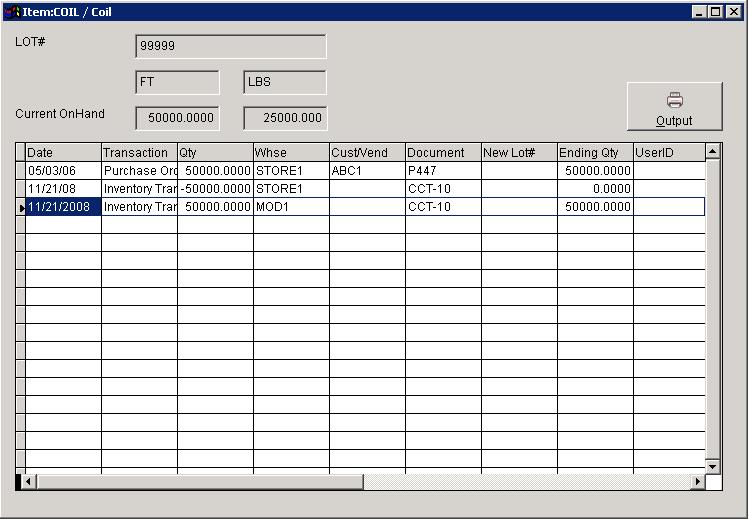Select the 05/03/06 purchase order row
Image resolution: width=748 pixels, height=519 pixels.
click(x=63, y=171)
